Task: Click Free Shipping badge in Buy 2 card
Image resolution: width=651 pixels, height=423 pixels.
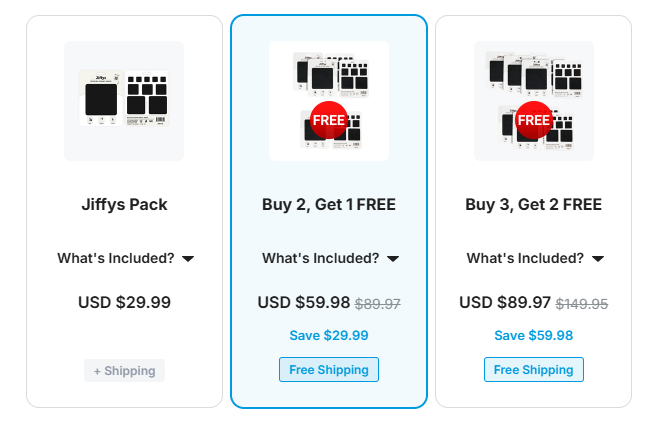Action: (x=329, y=369)
